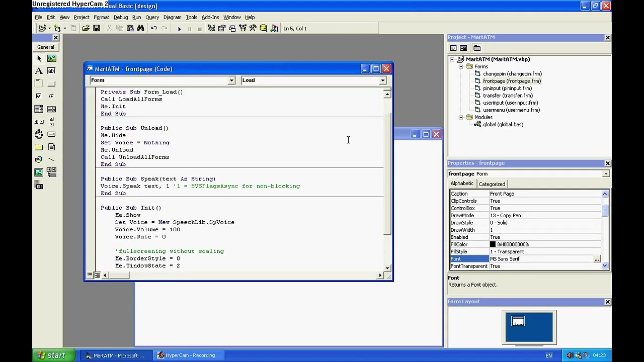The width and height of the screenshot is (644, 362).
Task: Click the Undo arrow in toolbar
Action: pos(154,29)
